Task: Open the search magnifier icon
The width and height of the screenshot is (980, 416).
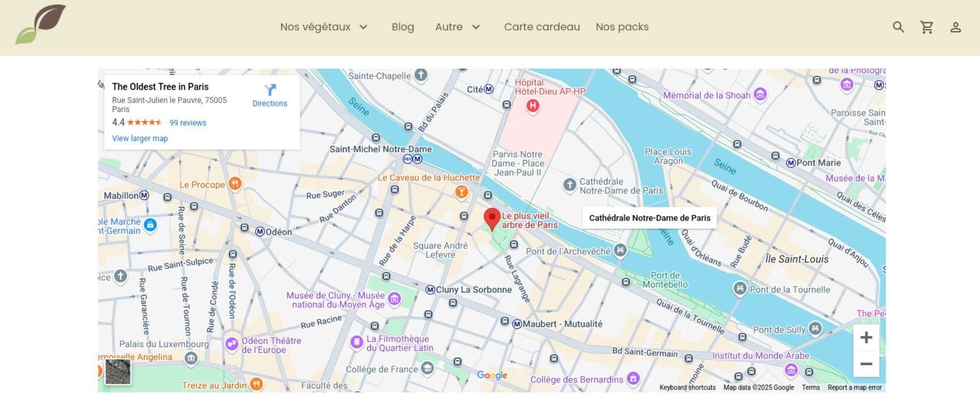Action: (x=898, y=27)
